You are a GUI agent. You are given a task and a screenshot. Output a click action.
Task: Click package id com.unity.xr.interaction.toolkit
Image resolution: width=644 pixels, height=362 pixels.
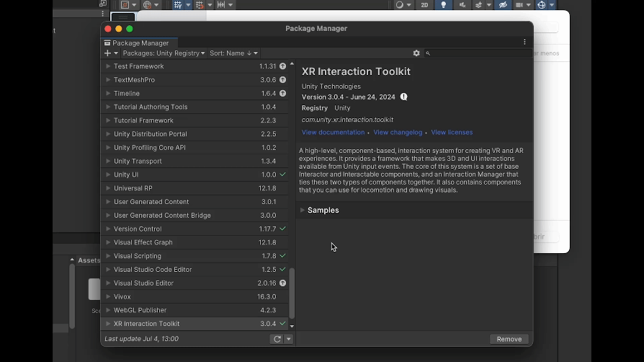pyautogui.click(x=347, y=120)
